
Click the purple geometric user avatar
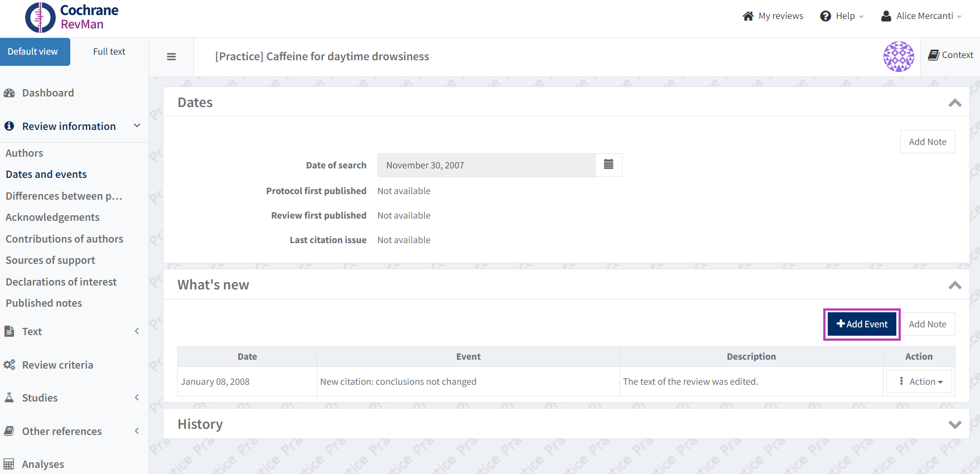pyautogui.click(x=898, y=56)
